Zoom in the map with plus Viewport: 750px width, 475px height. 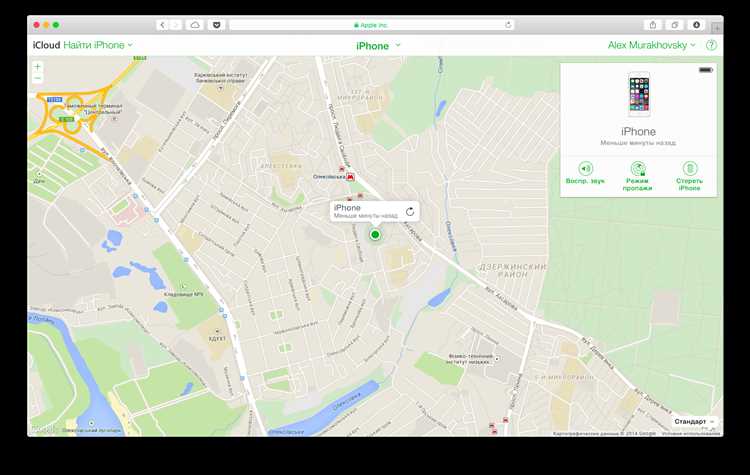coord(38,67)
